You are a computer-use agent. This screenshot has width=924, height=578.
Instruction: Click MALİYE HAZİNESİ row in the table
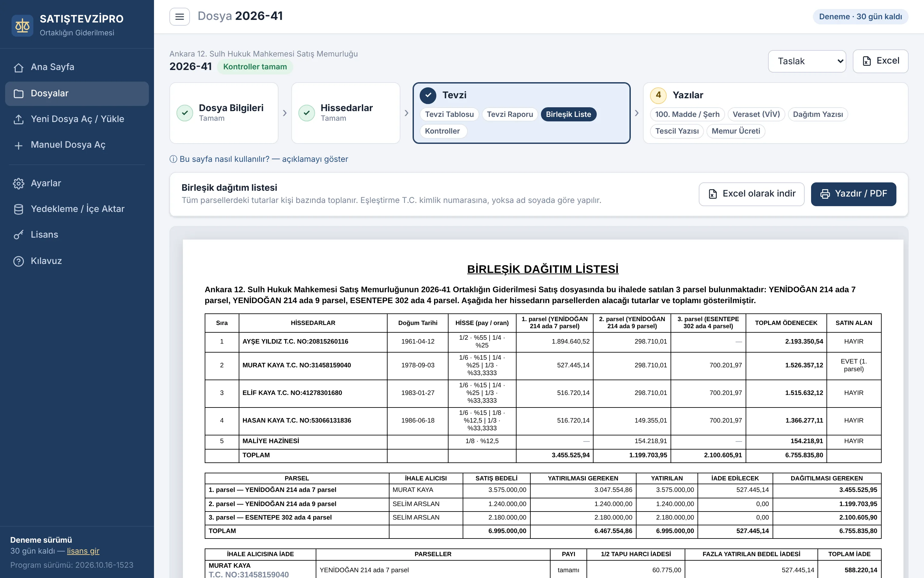click(x=543, y=441)
